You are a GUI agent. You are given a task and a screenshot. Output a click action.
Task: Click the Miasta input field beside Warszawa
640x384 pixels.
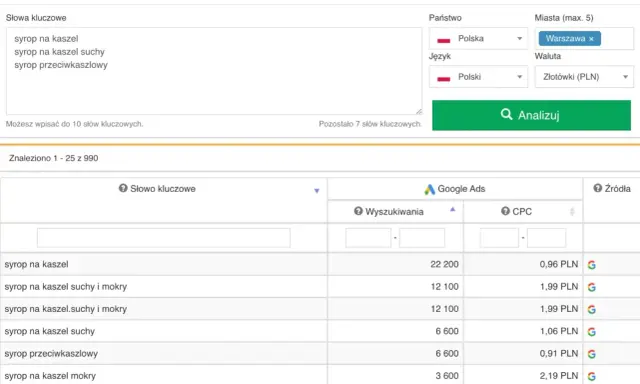[x=616, y=39]
